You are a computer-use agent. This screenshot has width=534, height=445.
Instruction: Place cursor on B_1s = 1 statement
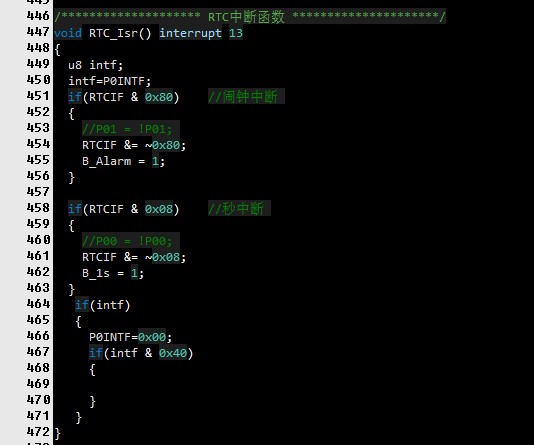pyautogui.click(x=113, y=273)
